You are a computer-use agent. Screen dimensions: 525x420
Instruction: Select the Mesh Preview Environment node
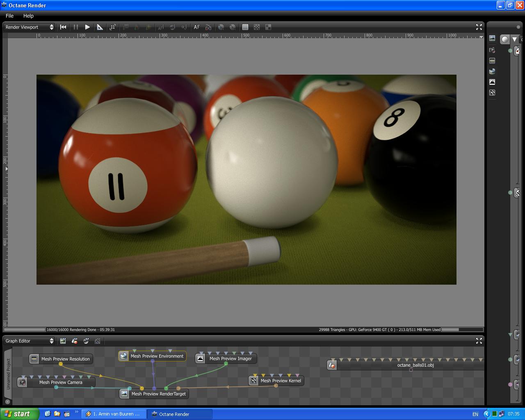pos(157,356)
